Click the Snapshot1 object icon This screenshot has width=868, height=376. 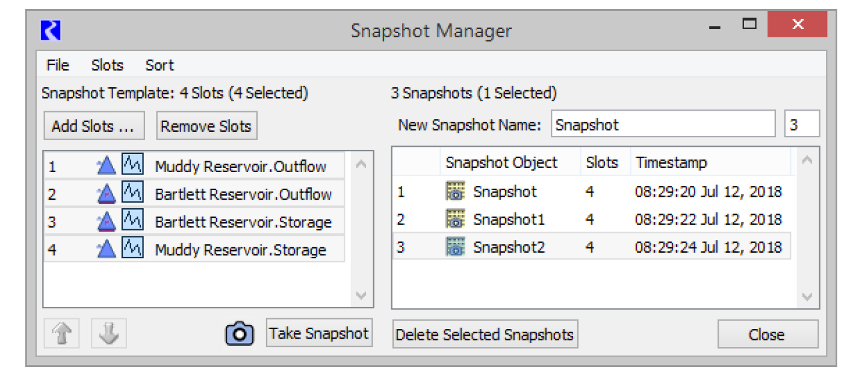(x=456, y=220)
